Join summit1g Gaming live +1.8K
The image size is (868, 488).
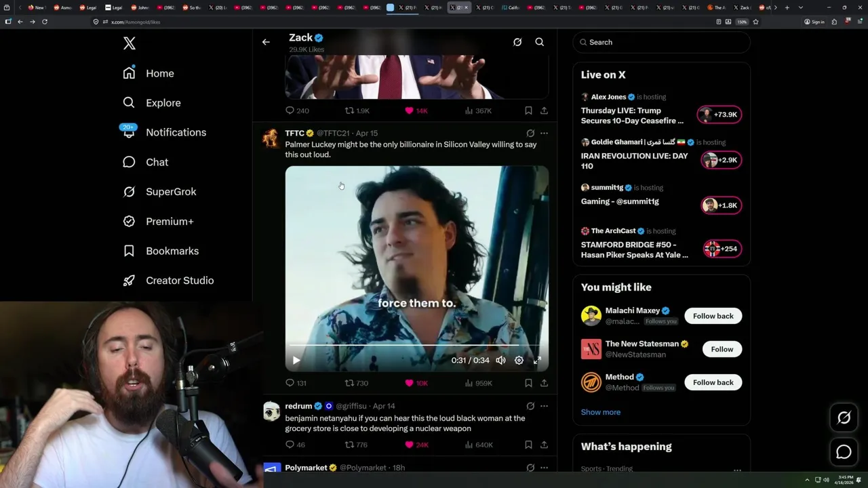coord(722,205)
